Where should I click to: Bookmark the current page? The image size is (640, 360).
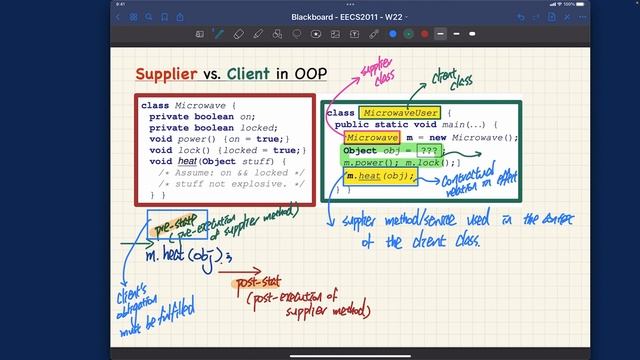point(164,17)
